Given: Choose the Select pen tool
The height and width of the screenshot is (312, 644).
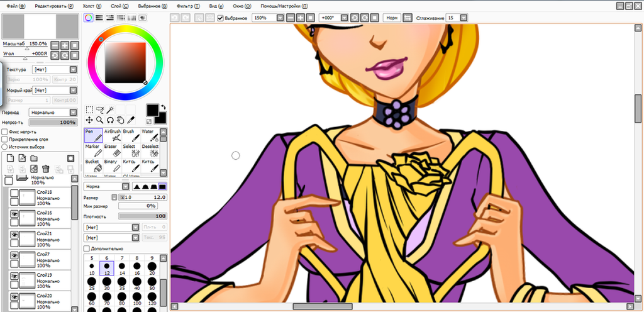Looking at the screenshot, I should pyautogui.click(x=131, y=150).
